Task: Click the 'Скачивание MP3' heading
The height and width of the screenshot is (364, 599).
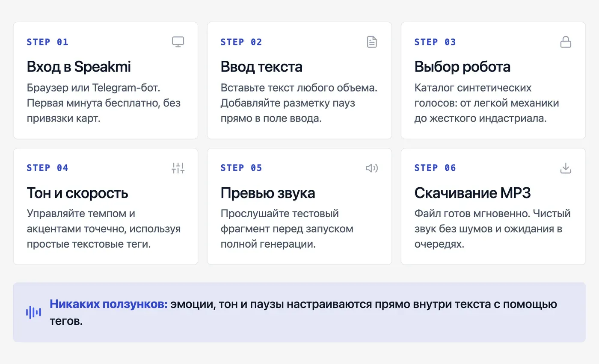Action: [x=473, y=193]
